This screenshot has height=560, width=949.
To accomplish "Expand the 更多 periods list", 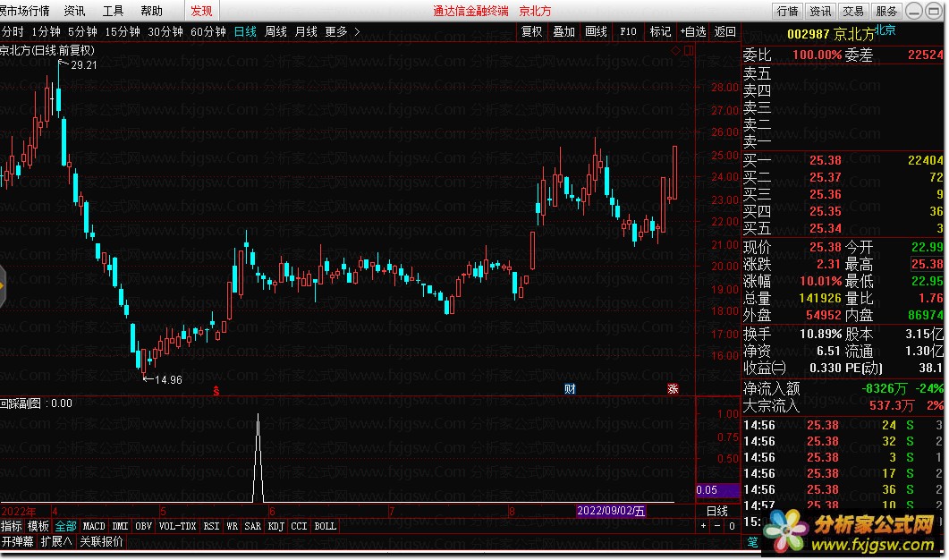I will coord(342,31).
